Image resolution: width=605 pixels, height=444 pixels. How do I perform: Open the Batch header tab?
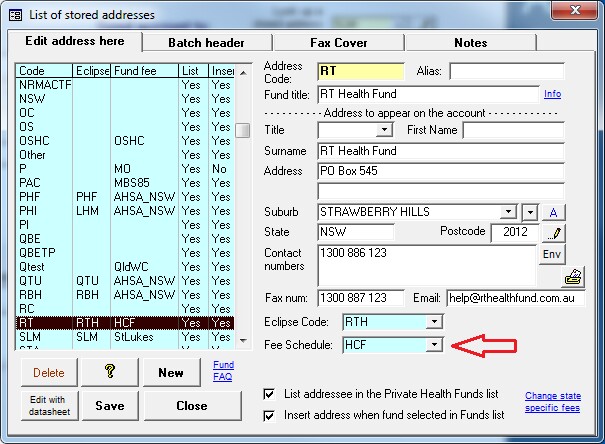tap(206, 42)
